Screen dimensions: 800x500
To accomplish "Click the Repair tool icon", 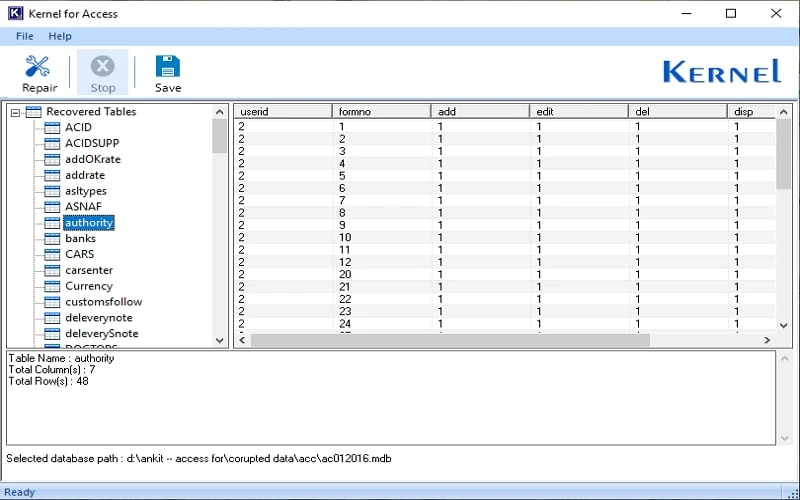I will [x=37, y=66].
